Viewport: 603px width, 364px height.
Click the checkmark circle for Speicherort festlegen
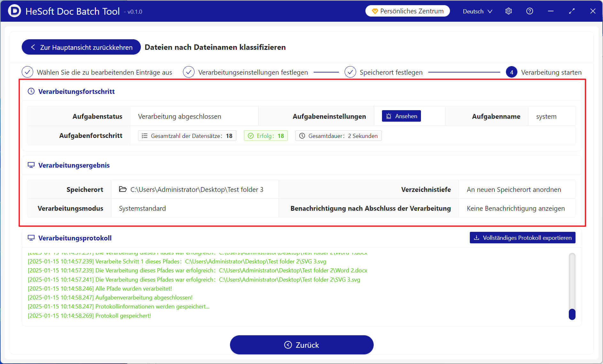pos(350,72)
